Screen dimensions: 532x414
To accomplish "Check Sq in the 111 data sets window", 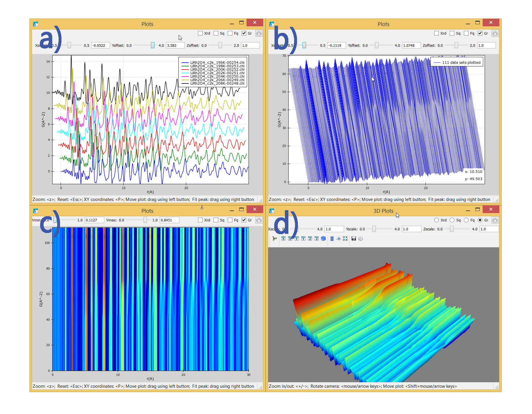I will tap(452, 33).
